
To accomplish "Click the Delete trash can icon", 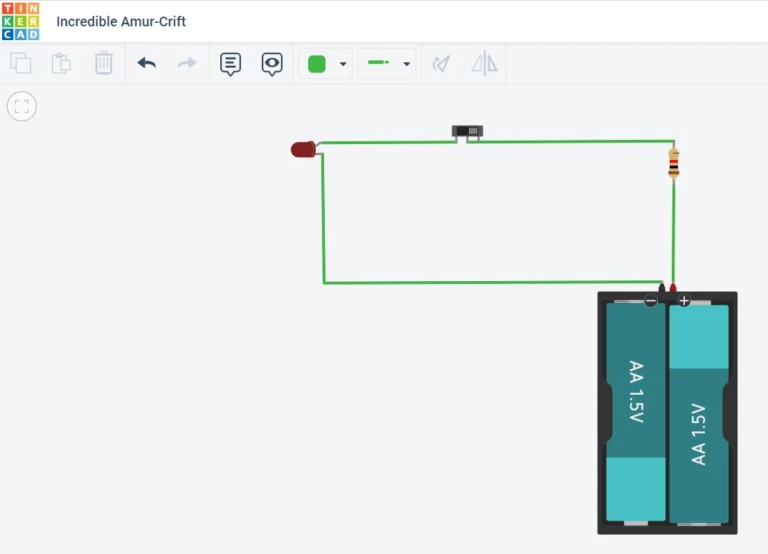I will pos(103,63).
